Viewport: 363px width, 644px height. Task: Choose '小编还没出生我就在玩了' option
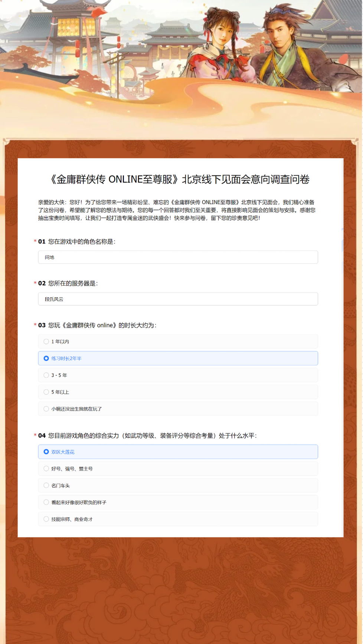click(178, 409)
